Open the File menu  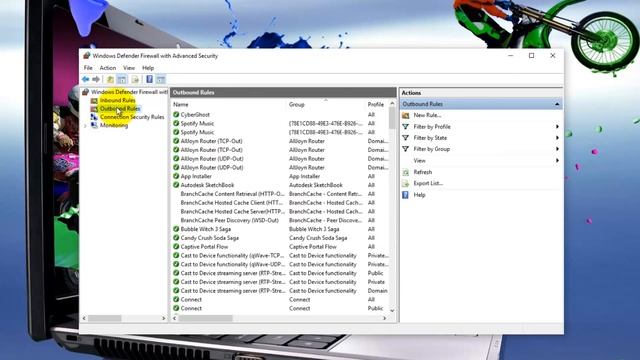(88, 68)
